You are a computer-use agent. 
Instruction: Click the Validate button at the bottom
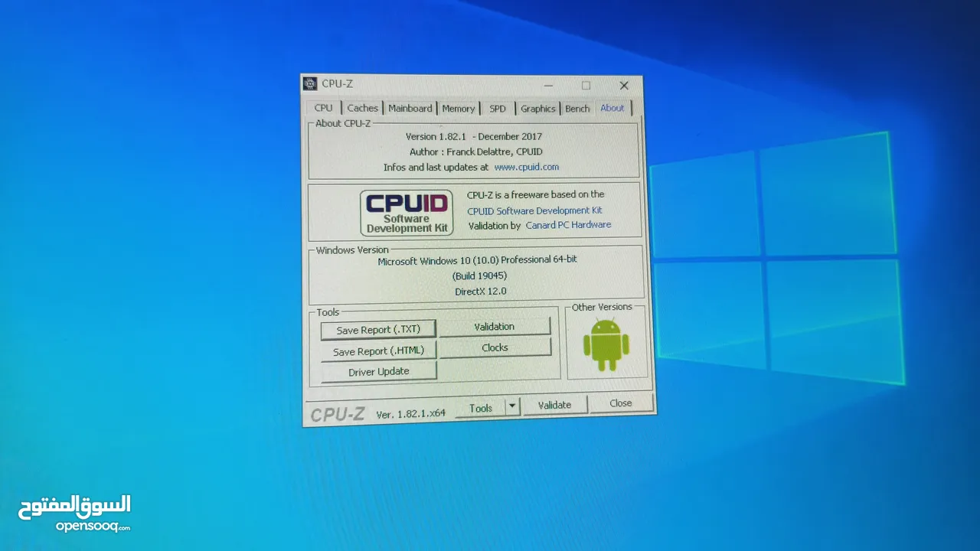(x=554, y=405)
